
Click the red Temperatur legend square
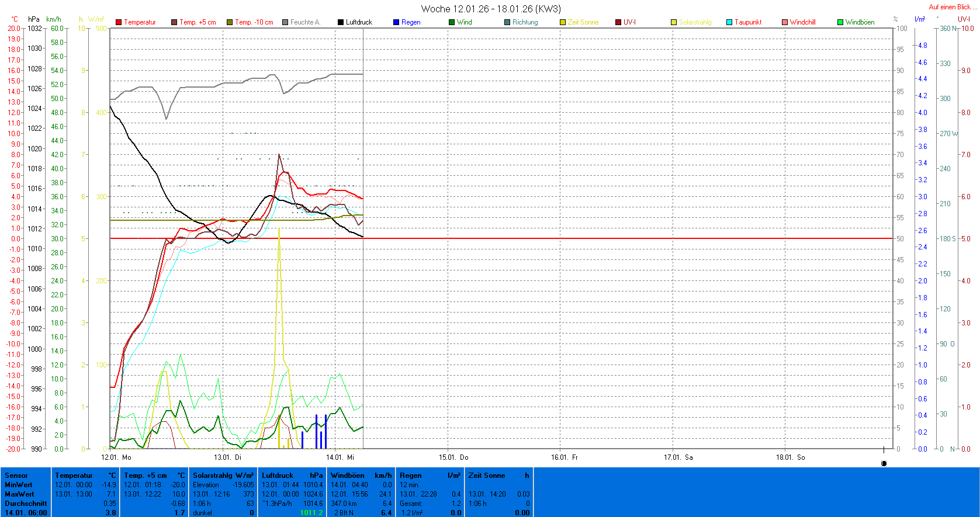pos(119,22)
